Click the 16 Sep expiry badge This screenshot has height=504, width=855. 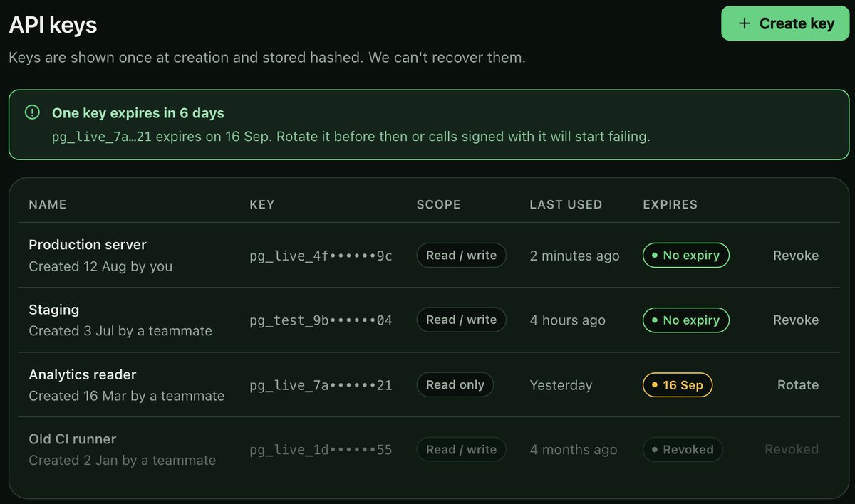pos(678,385)
